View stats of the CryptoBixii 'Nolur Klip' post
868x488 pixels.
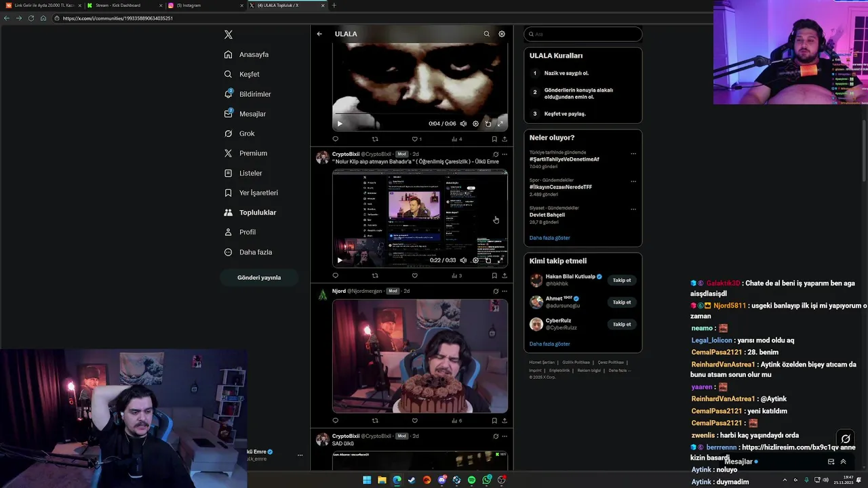point(456,276)
